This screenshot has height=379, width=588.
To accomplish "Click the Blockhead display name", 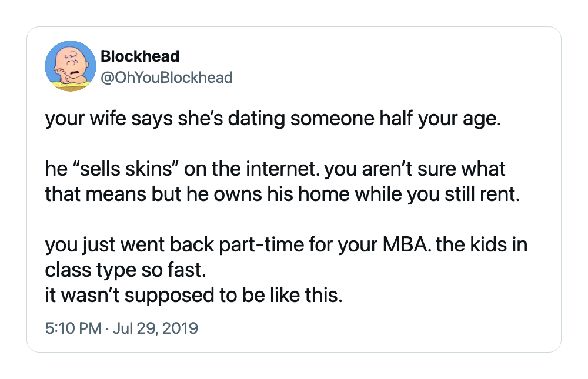I will 141,56.
